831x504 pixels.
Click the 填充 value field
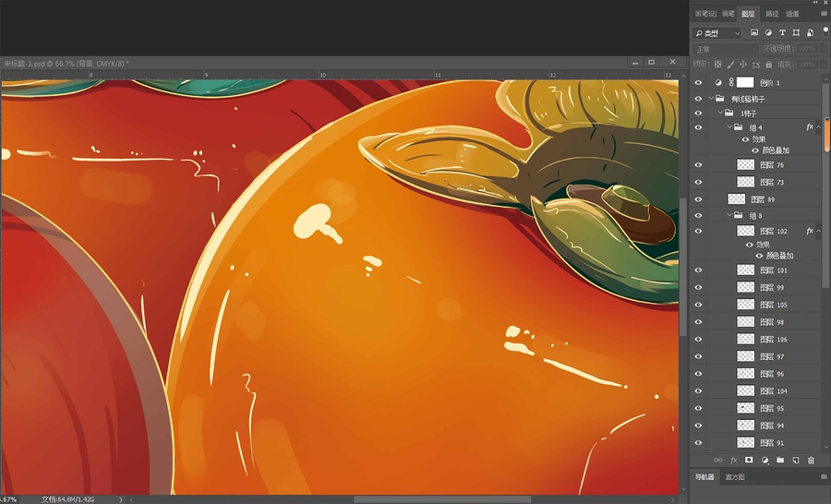pyautogui.click(x=807, y=65)
